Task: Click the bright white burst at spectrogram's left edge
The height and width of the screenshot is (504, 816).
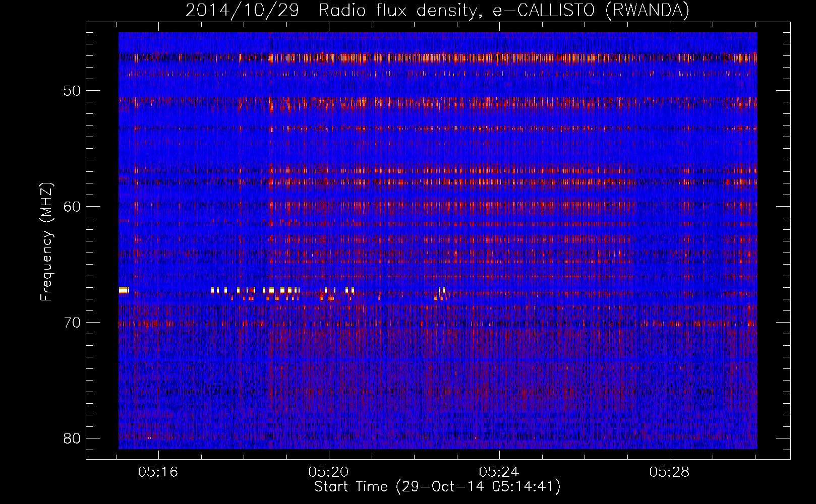Action: 124,290
